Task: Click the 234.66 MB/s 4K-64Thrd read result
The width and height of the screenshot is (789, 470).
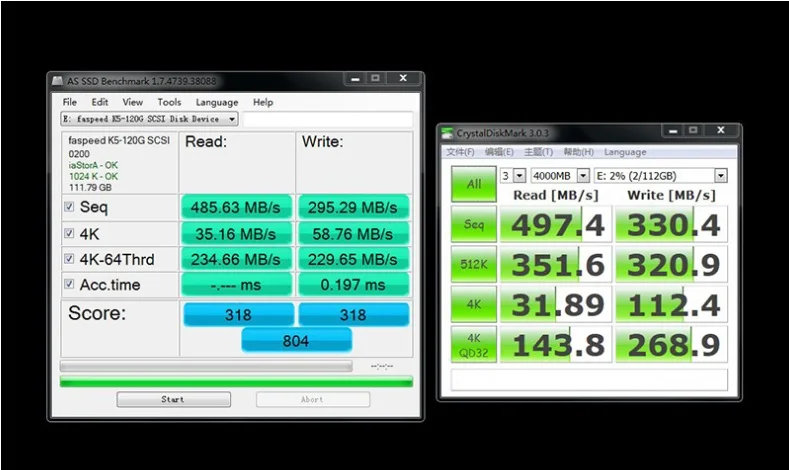Action: point(236,260)
